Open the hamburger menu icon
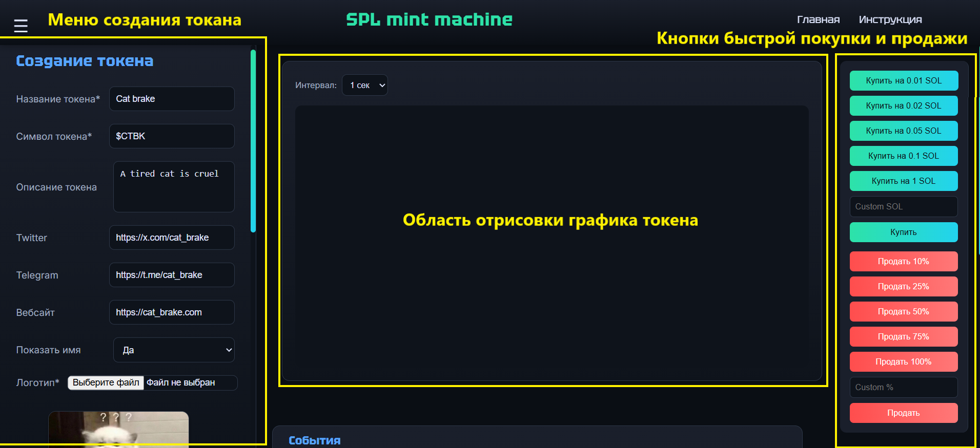 pyautogui.click(x=21, y=26)
